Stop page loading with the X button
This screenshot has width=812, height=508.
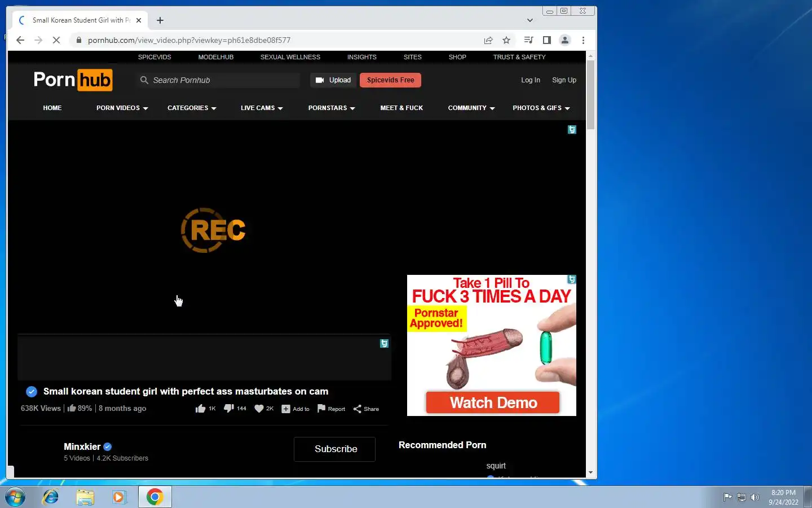[56, 40]
